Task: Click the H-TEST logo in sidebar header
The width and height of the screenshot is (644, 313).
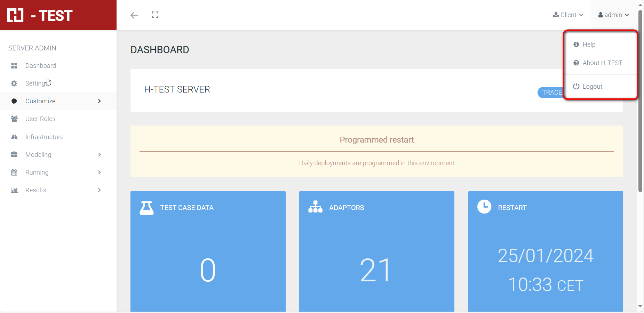Action: [x=40, y=15]
